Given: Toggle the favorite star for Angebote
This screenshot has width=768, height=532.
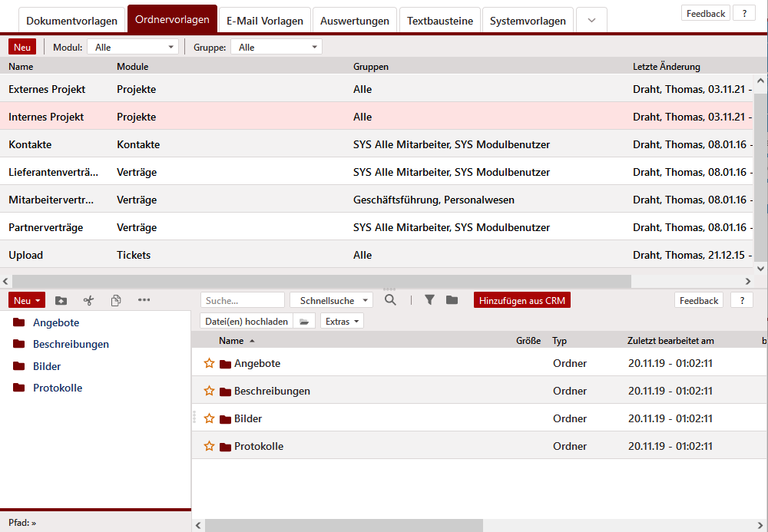Looking at the screenshot, I should tap(209, 363).
